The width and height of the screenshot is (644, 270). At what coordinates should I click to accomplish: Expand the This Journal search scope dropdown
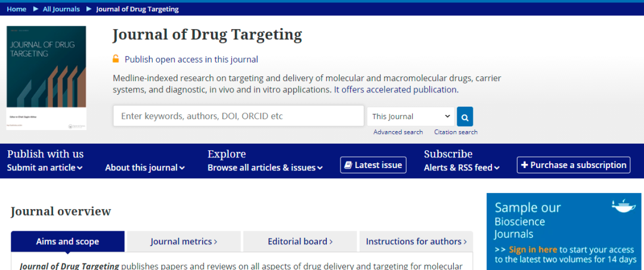411,116
